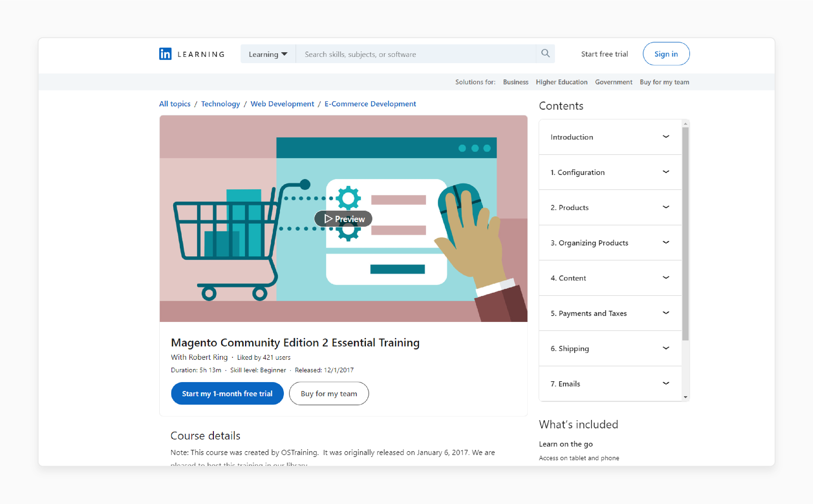Go to Technology breadcrumb
The height and width of the screenshot is (504, 813).
click(220, 104)
